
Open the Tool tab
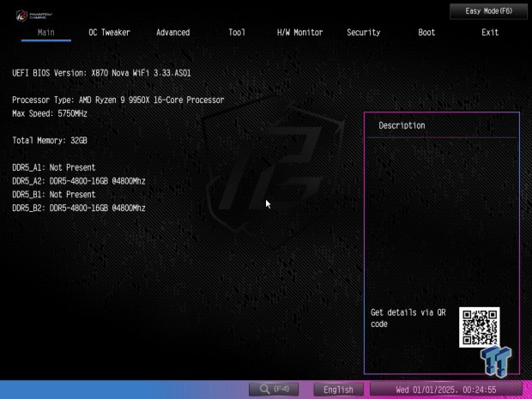click(x=237, y=33)
